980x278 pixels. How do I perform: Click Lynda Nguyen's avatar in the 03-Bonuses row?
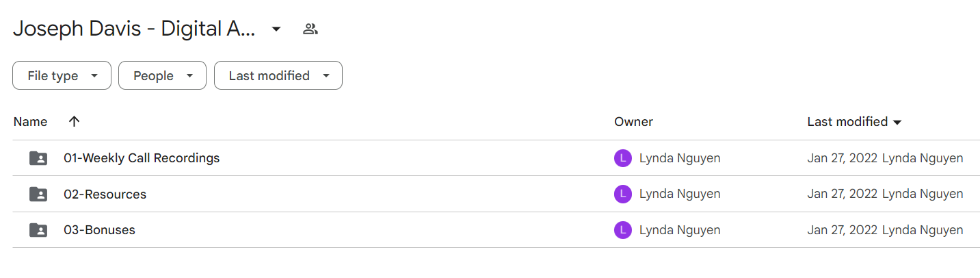click(622, 229)
